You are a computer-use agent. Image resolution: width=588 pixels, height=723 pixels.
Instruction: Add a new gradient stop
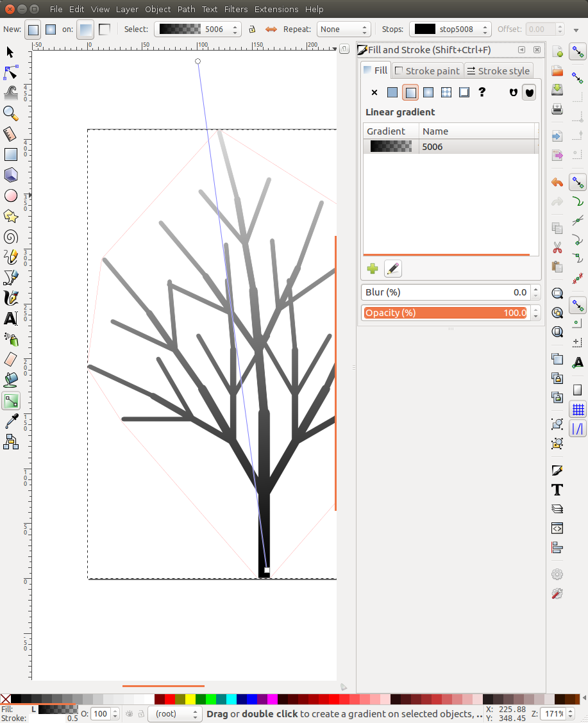point(372,269)
